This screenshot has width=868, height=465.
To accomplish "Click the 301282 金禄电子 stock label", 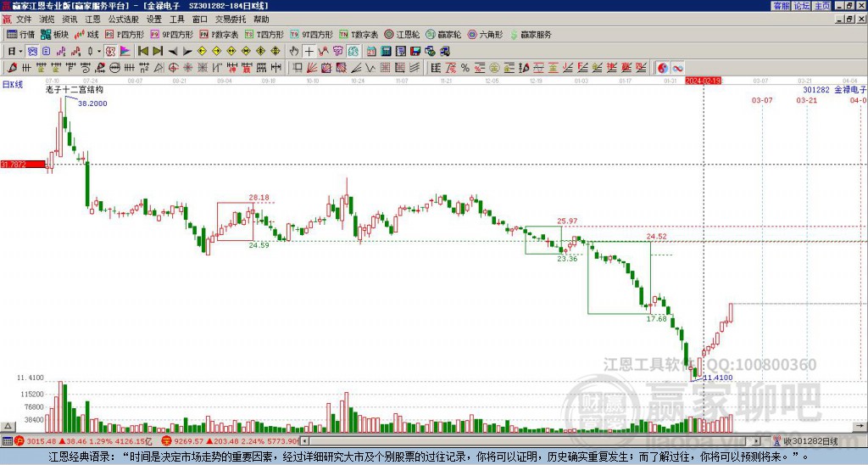I will [835, 90].
